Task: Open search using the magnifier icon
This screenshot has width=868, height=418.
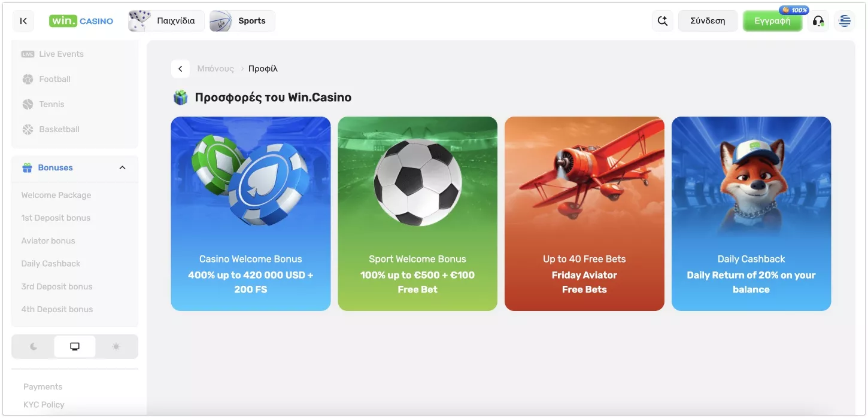Action: click(662, 21)
